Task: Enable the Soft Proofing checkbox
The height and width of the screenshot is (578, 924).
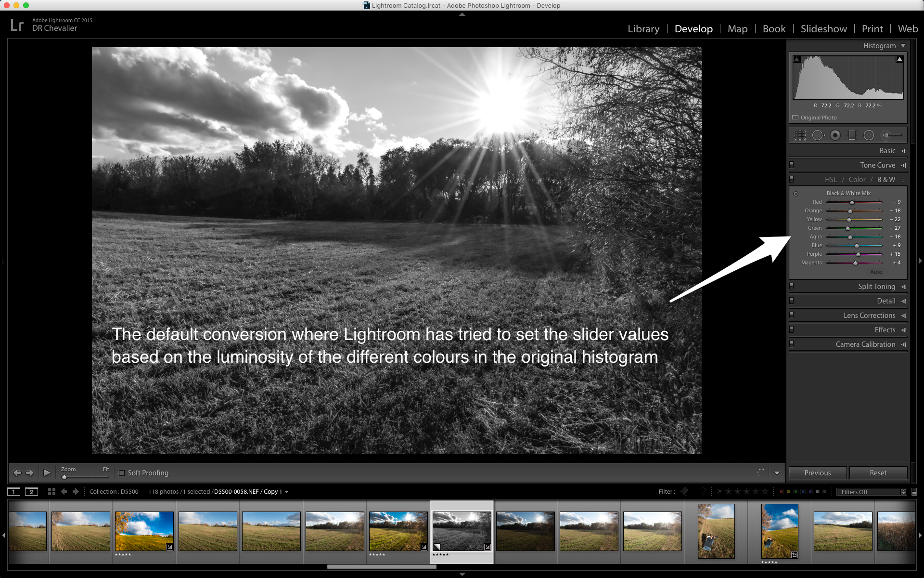Action: tap(122, 473)
